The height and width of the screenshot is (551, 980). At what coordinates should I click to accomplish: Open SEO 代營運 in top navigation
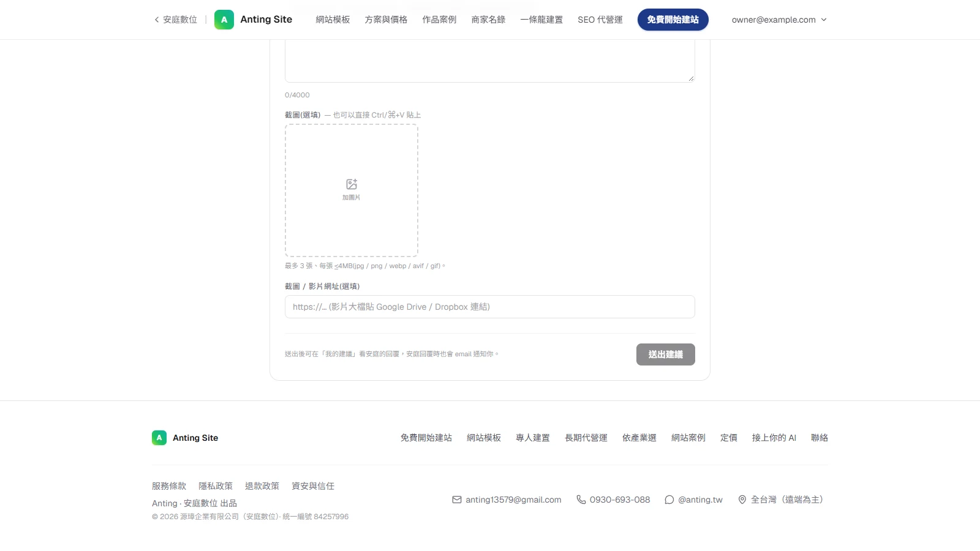point(600,20)
